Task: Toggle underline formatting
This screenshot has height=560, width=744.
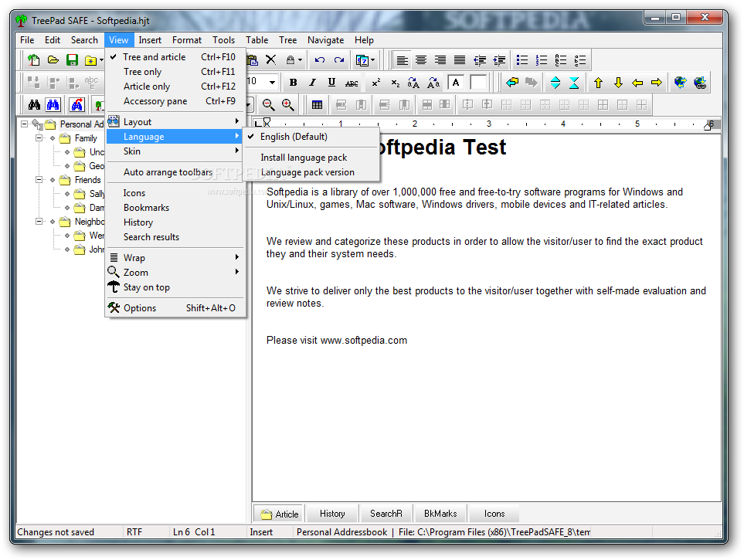Action: (x=331, y=83)
